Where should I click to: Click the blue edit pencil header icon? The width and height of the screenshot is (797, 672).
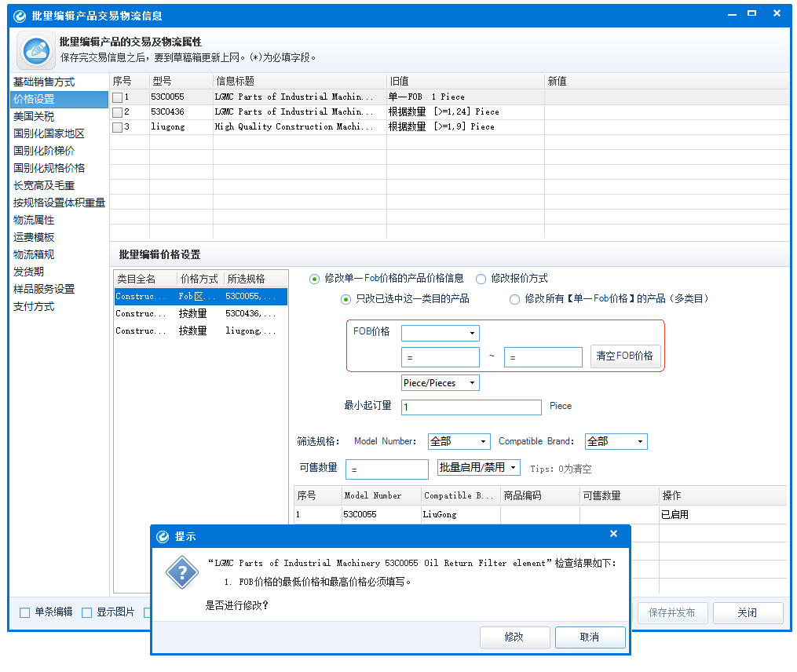[36, 50]
